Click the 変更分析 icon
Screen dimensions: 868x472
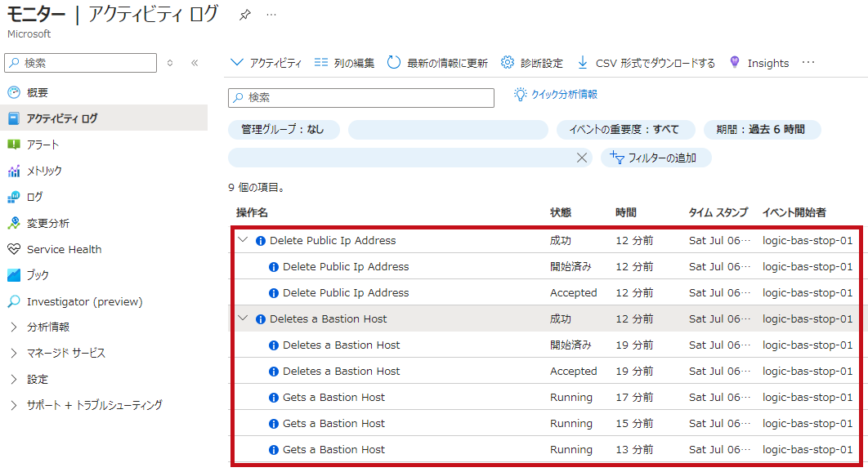(x=14, y=223)
